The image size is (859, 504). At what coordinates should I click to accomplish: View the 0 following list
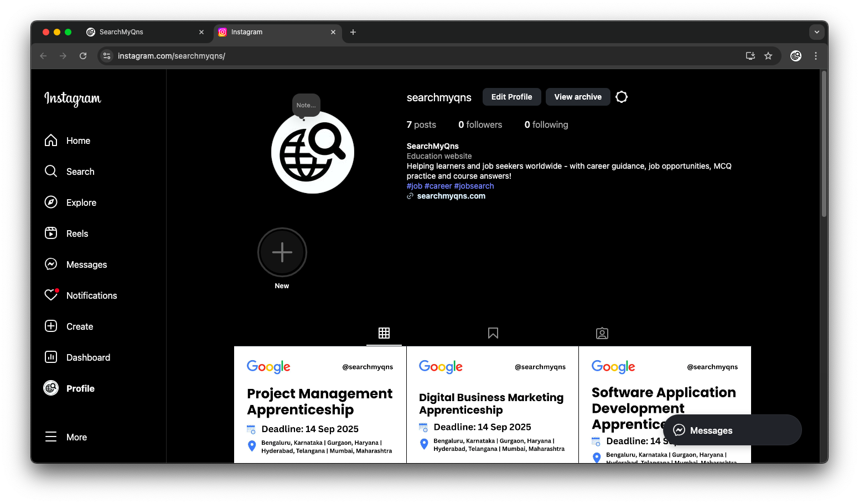tap(546, 124)
